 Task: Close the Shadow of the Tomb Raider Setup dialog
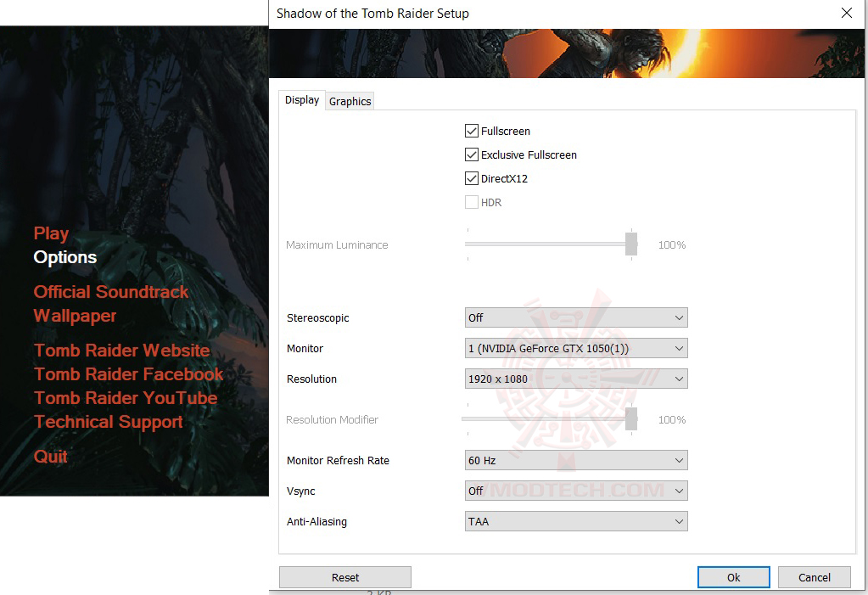(847, 13)
